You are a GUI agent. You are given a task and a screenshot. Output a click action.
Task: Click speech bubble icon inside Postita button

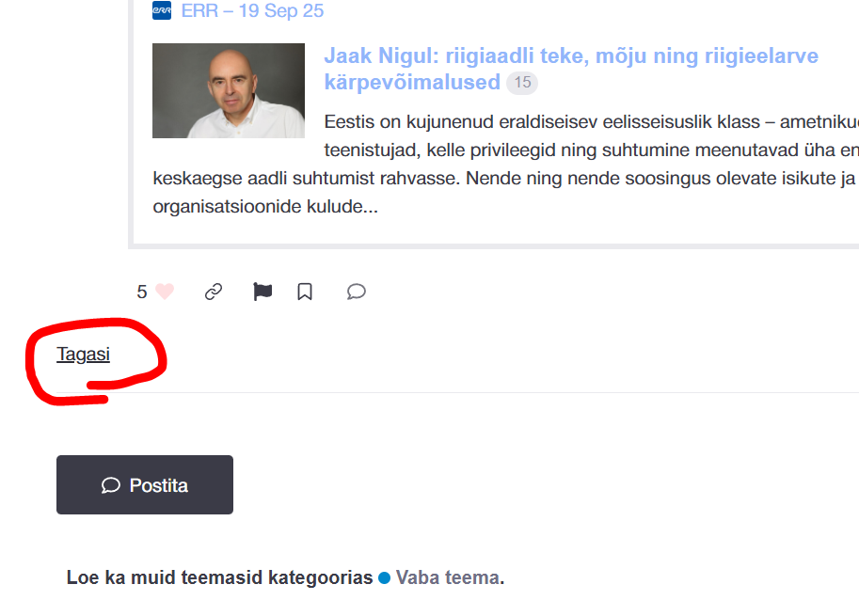[111, 485]
